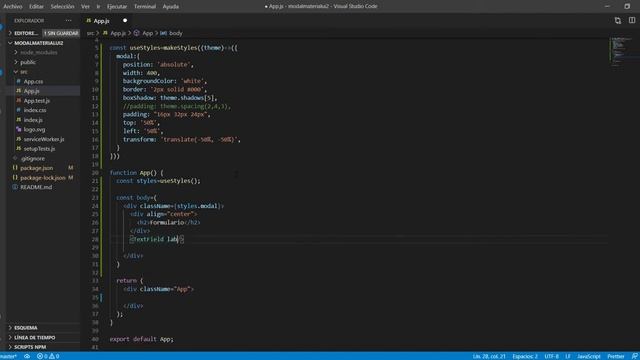Image resolution: width=640 pixels, height=360 pixels.
Task: Open the Selección menu
Action: [62, 7]
